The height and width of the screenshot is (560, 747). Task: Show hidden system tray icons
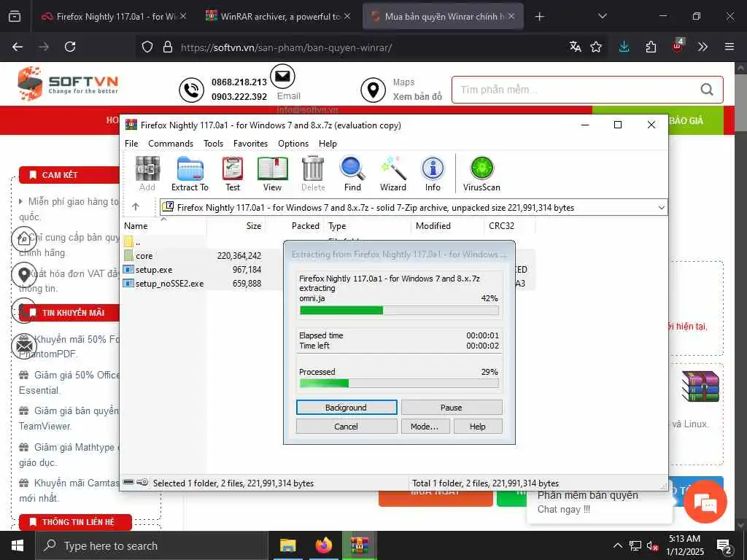coord(617,545)
